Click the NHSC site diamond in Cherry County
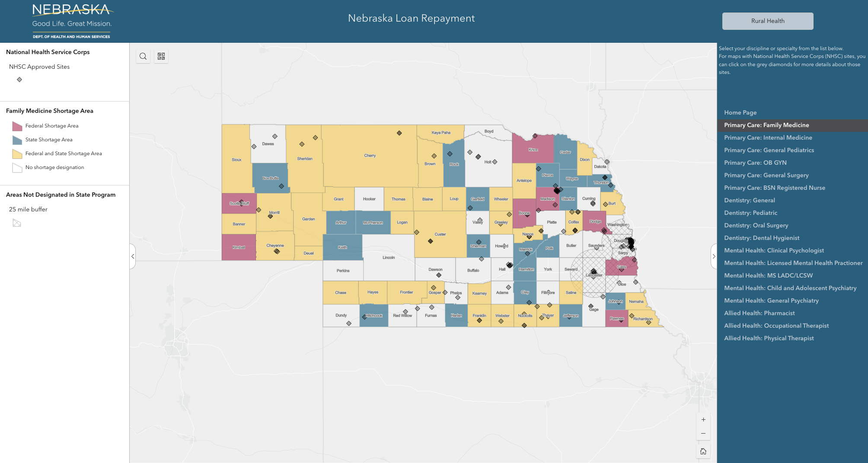 click(399, 133)
